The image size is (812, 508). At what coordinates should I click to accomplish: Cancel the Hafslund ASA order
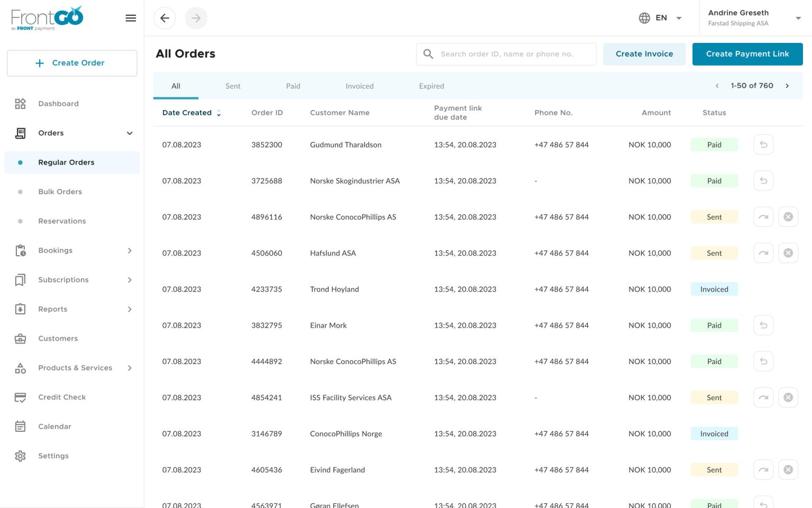788,253
